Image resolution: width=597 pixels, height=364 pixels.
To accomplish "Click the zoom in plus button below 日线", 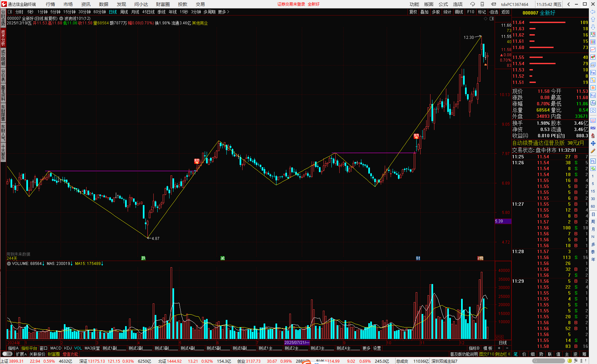I will tap(499, 348).
